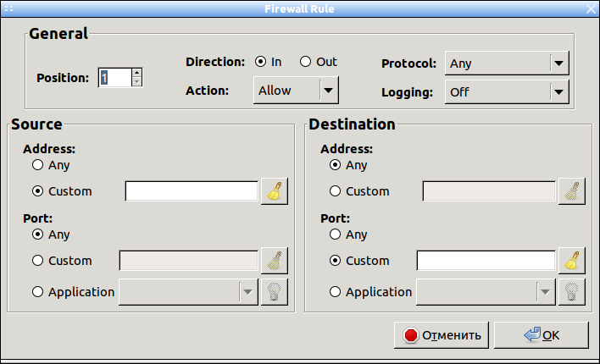Choose Application for Source port
This screenshot has width=600, height=364.
point(37,292)
